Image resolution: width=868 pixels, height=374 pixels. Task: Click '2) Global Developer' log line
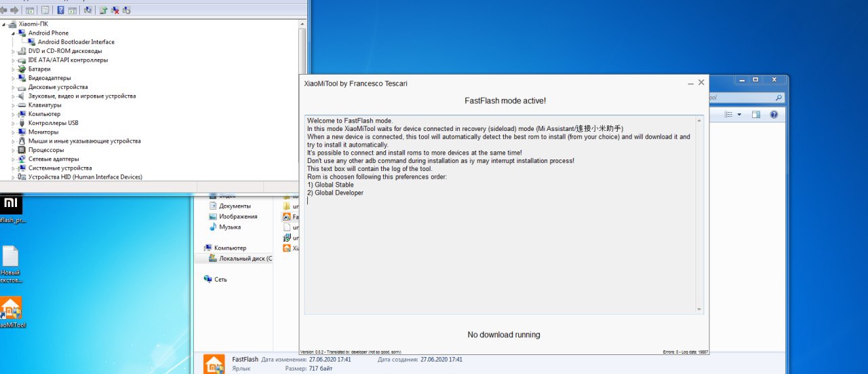(335, 193)
